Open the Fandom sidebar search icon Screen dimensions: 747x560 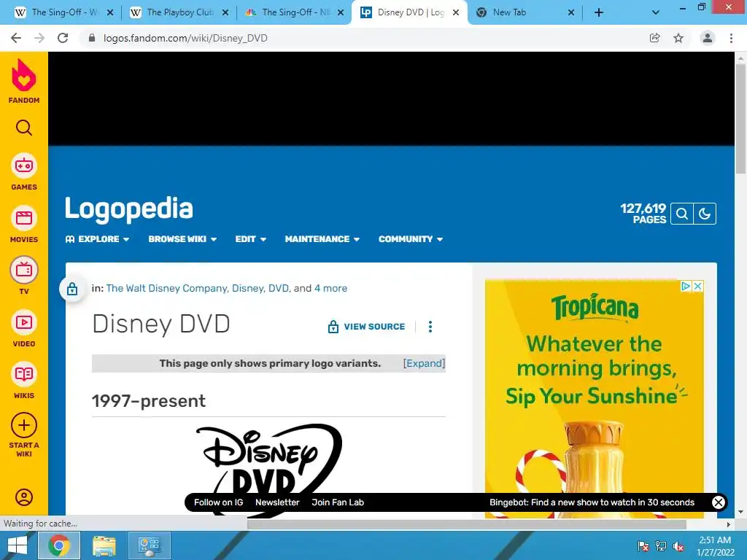24,128
